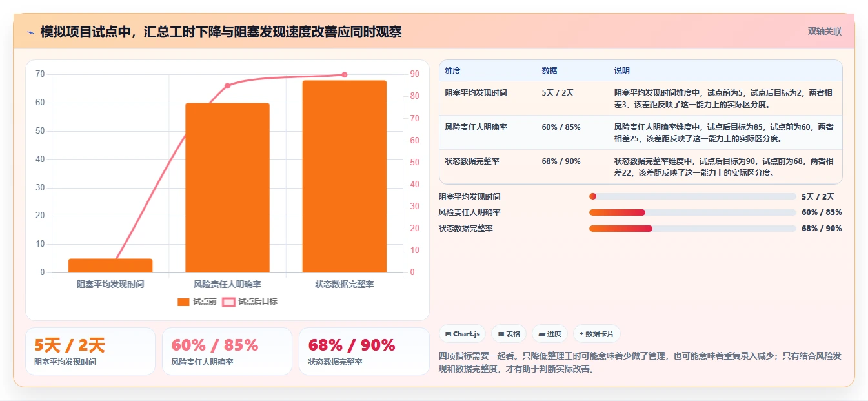Click x-axis label 风险责任人明确率

(x=227, y=284)
